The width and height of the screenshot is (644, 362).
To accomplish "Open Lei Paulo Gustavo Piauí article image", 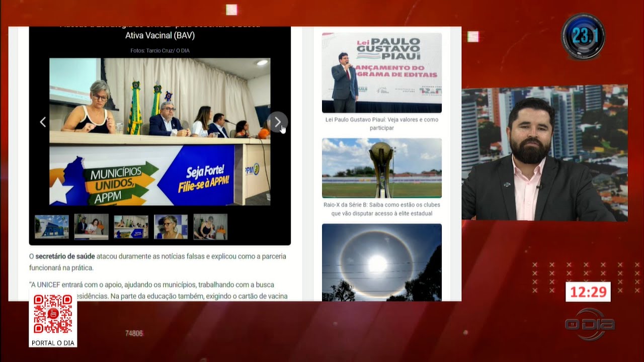I will pyautogui.click(x=382, y=73).
